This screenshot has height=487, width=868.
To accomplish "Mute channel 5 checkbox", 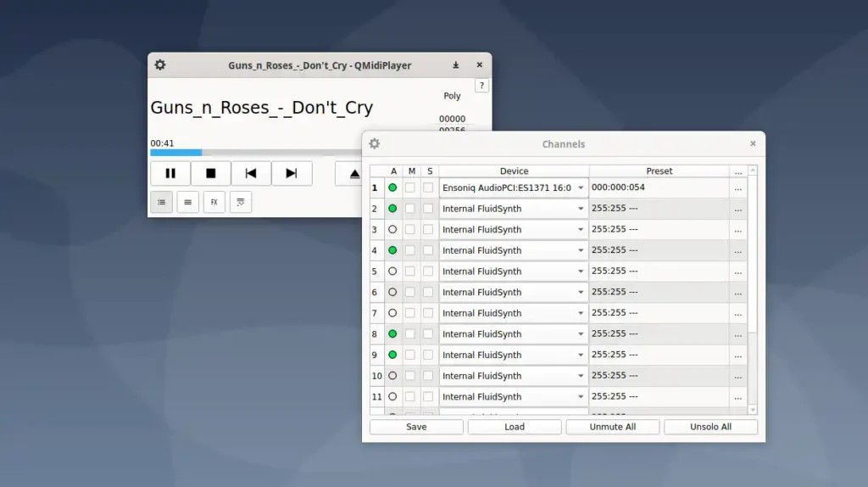I will coord(410,271).
